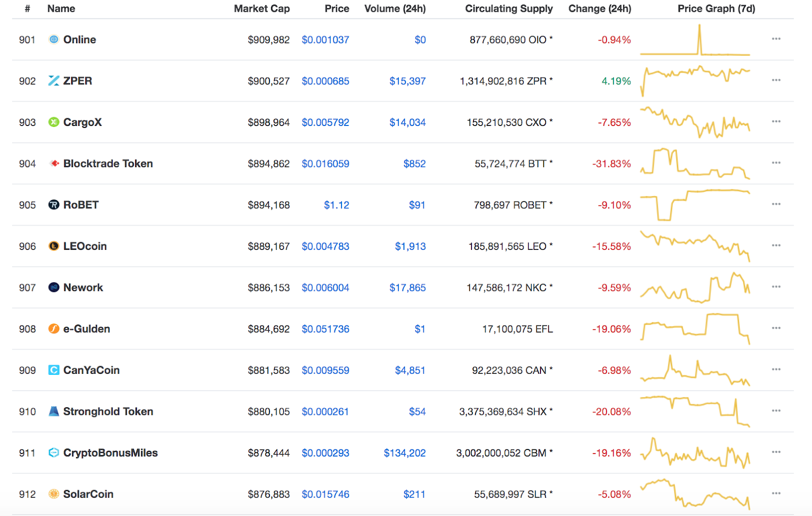Sort by Volume (24h) header
812x516 pixels.
[395, 9]
